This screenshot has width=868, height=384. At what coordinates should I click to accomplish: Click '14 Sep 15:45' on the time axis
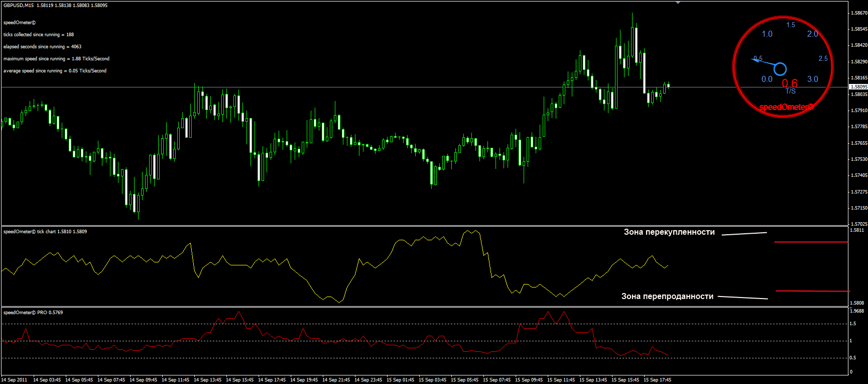coord(239,380)
